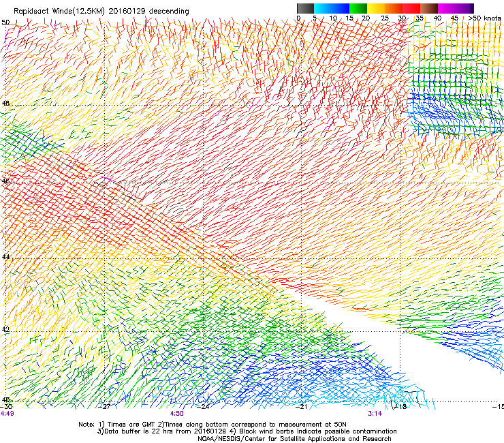Click the longitude label '-21'

(302, 407)
